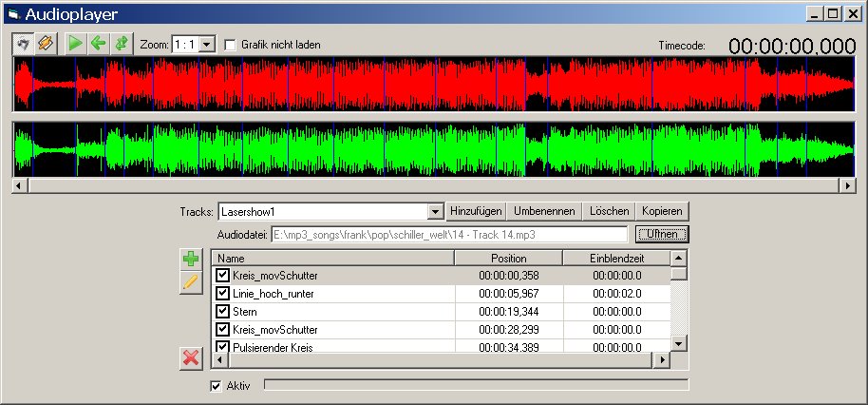The height and width of the screenshot is (405, 868).
Task: Click the Einblendzeit cell 00:00:02.0
Action: [616, 294]
